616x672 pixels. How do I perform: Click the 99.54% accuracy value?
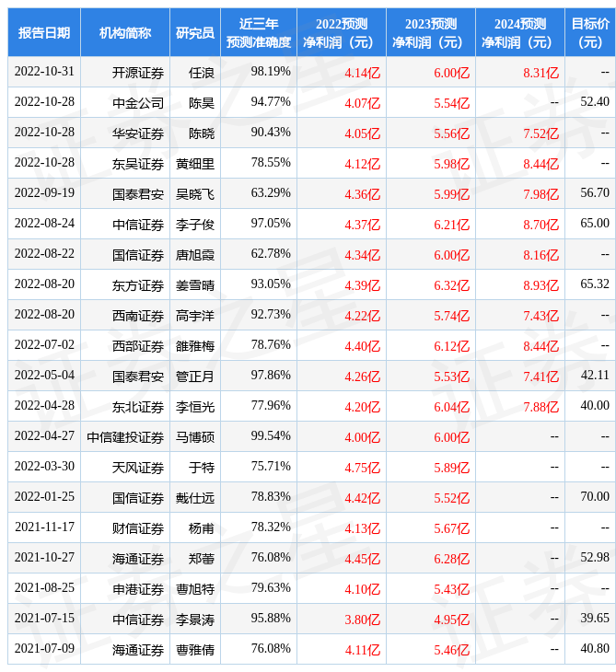[x=270, y=436]
